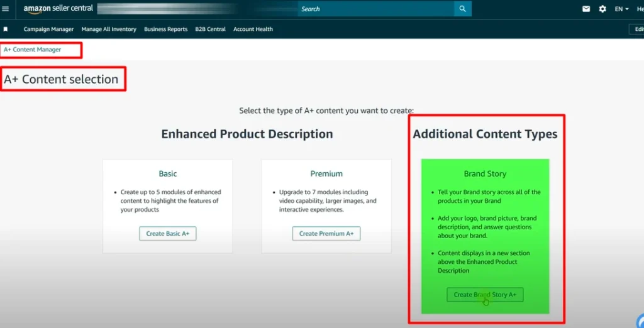Click the 'Upgrade to 7 modules' bullet
Viewport: 644px width, 328px height.
pos(328,200)
